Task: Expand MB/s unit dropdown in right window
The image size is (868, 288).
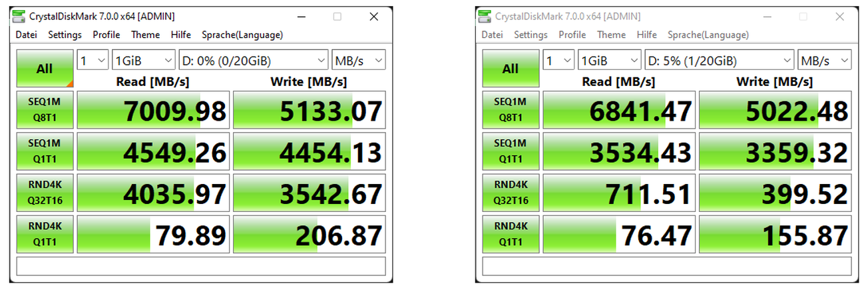Action: coord(825,61)
